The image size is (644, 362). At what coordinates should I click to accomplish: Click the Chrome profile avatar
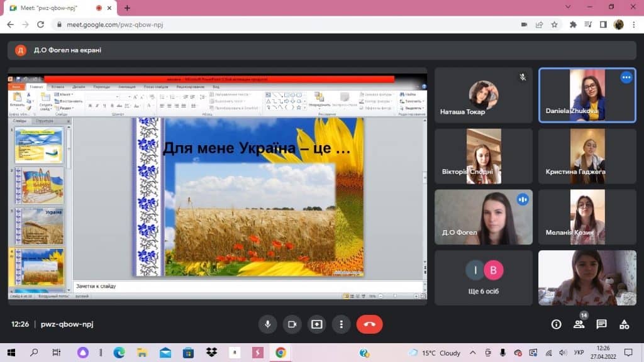click(619, 25)
